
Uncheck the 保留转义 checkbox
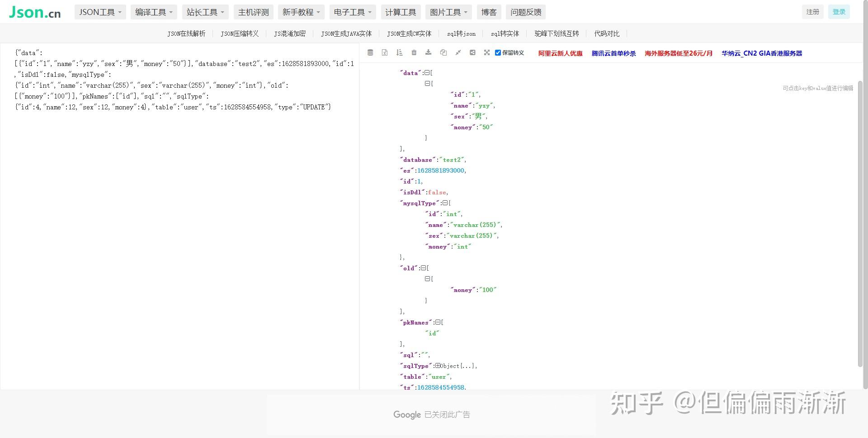[x=498, y=53]
